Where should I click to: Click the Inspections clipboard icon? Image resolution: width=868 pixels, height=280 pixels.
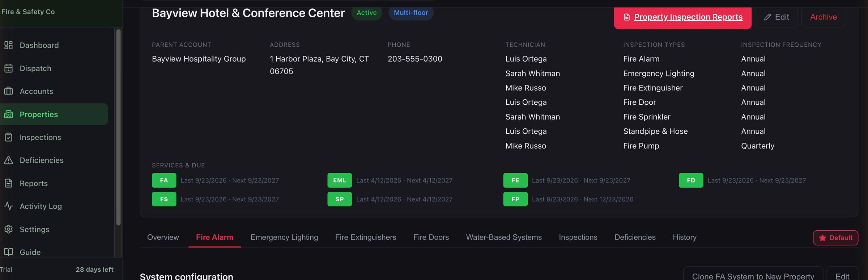[x=8, y=137]
